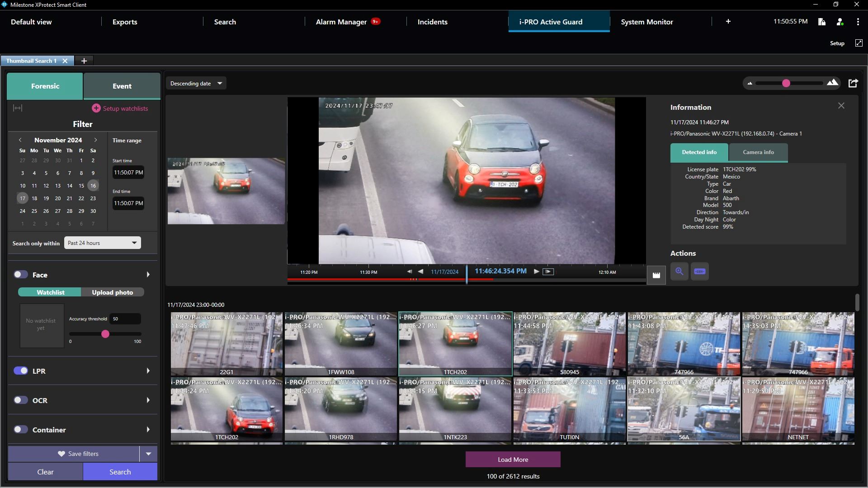Viewport: 868px width, 488px height.
Task: Open thumbnail with plate 1FWW108
Action: coord(341,344)
